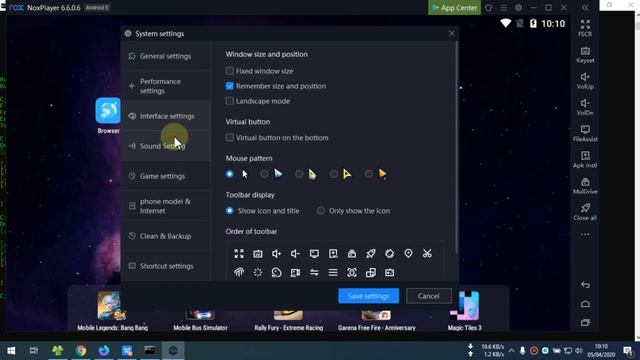This screenshot has height=360, width=640.
Task: Click rocket icon in Order of toolbar
Action: click(x=371, y=253)
